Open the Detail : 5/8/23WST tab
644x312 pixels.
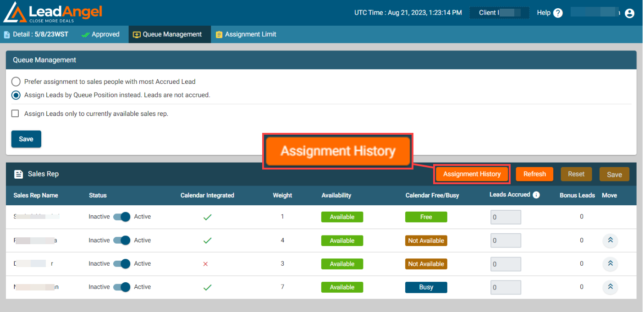pyautogui.click(x=36, y=34)
